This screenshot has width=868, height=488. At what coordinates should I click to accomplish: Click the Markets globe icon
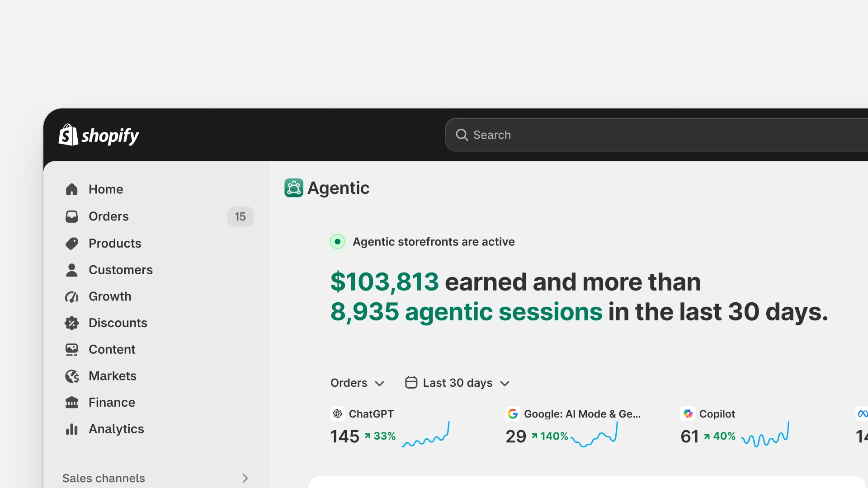coord(72,376)
